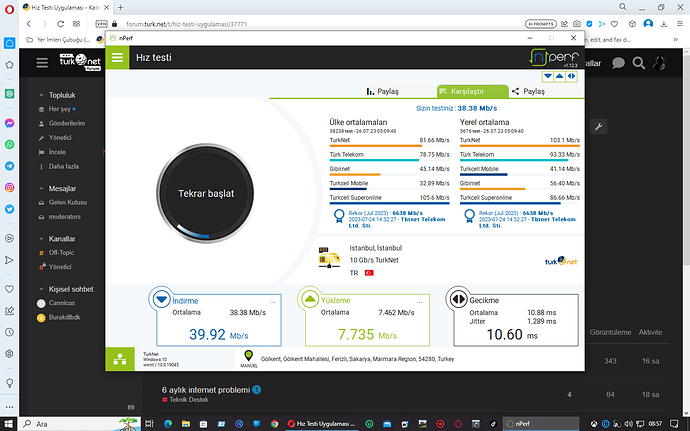The width and height of the screenshot is (690, 431).
Task: Open Yükleme panel three-dot options
Action: (419, 302)
